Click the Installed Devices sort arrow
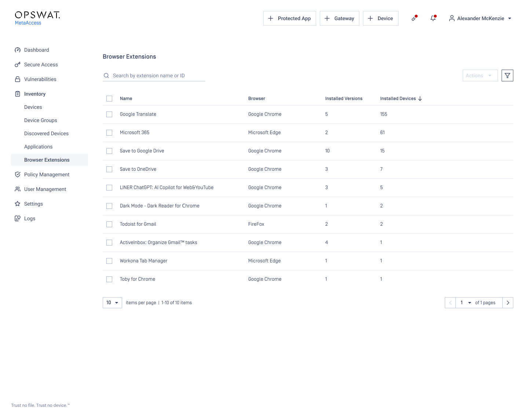Screen dimensions: 528x420 tap(420, 99)
